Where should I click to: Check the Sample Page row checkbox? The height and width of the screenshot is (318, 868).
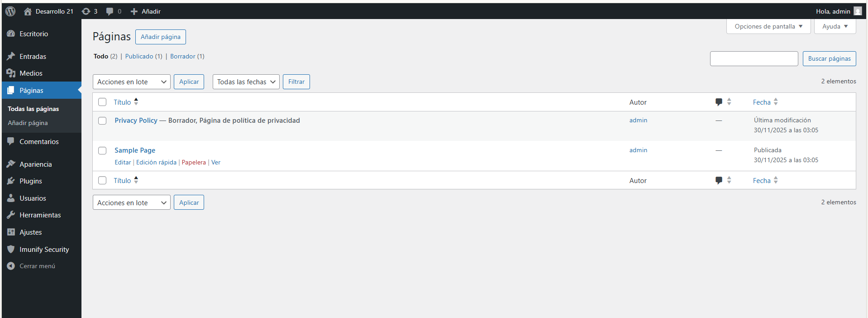pyautogui.click(x=102, y=151)
